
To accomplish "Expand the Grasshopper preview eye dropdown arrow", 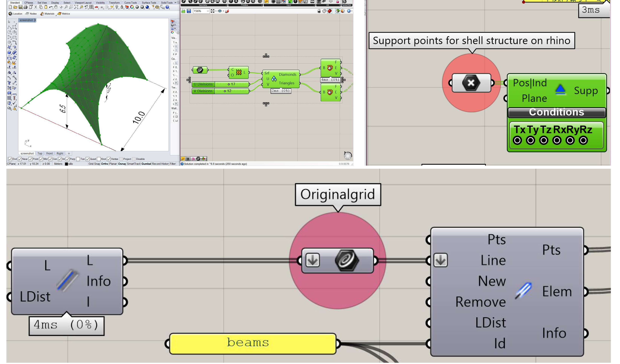I will coord(223,11).
